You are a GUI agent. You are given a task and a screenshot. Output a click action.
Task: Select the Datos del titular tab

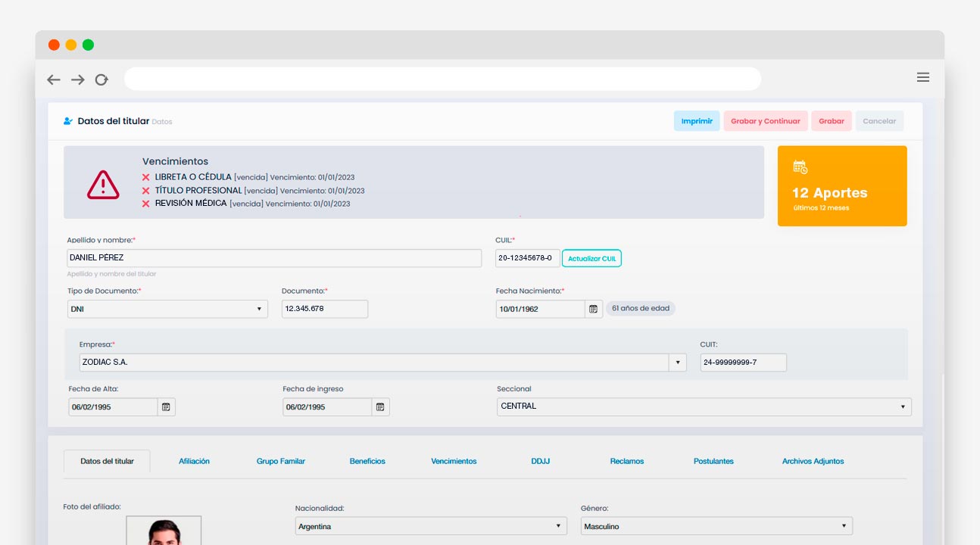(107, 461)
